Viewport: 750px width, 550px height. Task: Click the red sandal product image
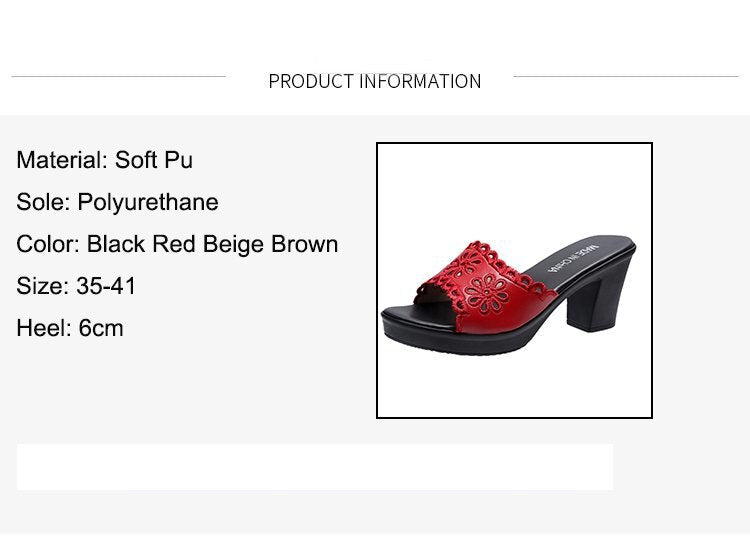coord(514,280)
